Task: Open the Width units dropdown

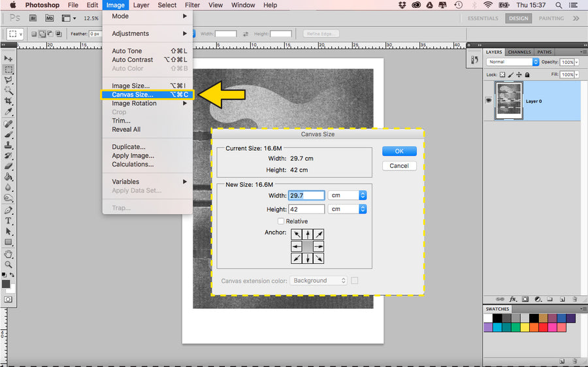Action: (347, 195)
